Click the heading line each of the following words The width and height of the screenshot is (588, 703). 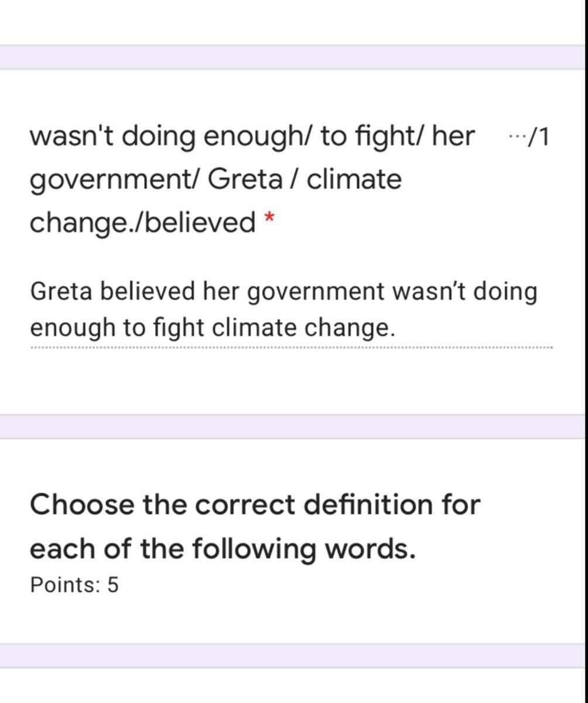[x=223, y=549]
